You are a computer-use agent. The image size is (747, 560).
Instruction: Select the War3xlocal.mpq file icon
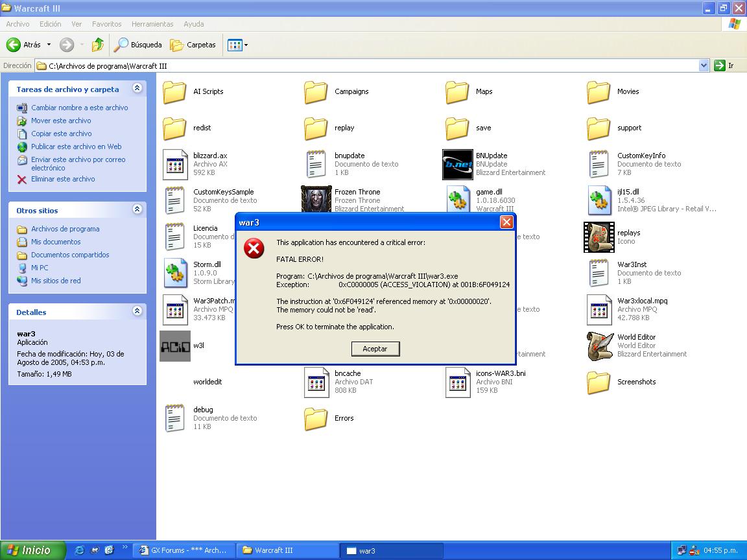(x=599, y=310)
